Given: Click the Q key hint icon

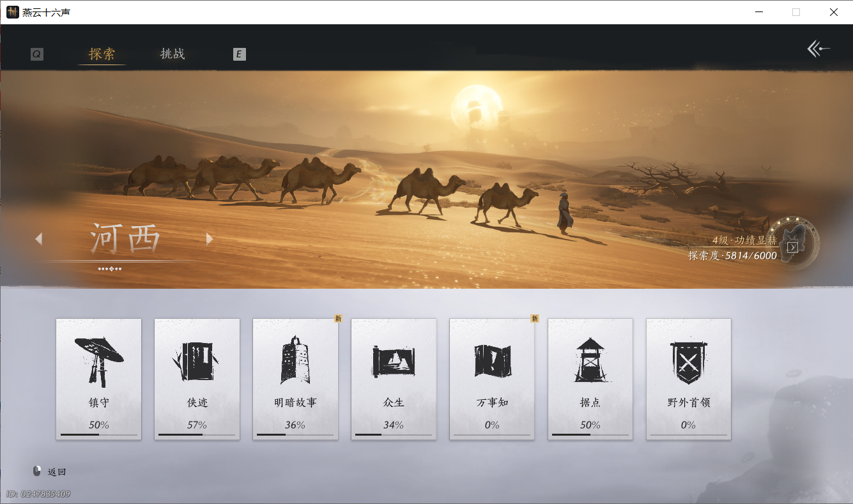Looking at the screenshot, I should tap(37, 54).
